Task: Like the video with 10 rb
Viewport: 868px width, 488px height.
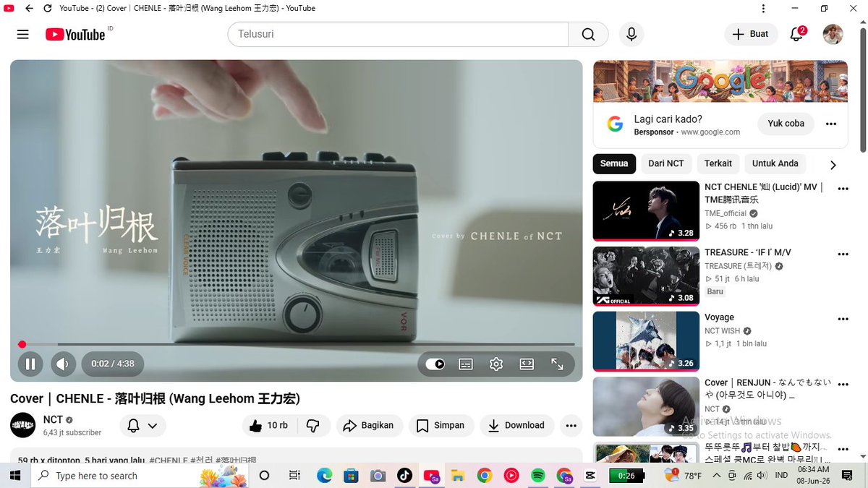Action: (x=268, y=426)
